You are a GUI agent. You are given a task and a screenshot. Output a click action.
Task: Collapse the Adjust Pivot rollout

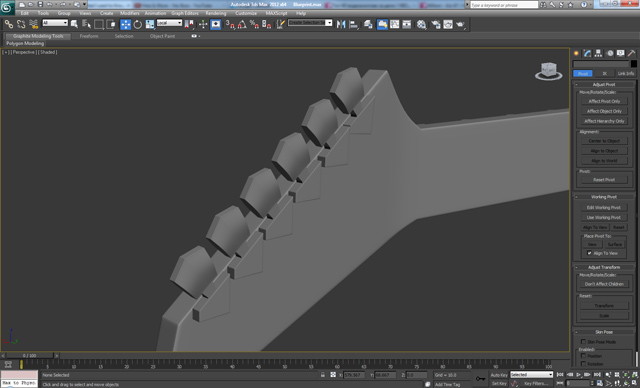point(604,84)
